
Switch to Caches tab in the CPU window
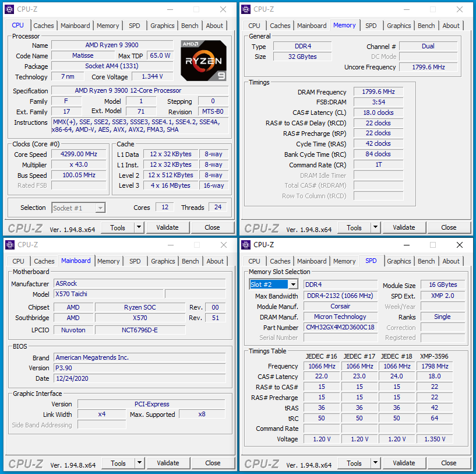[44, 26]
